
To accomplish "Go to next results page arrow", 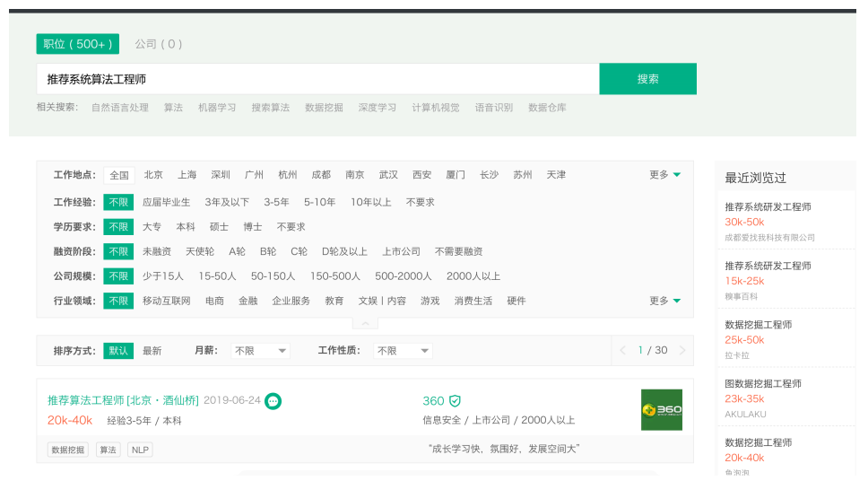I will (x=682, y=350).
